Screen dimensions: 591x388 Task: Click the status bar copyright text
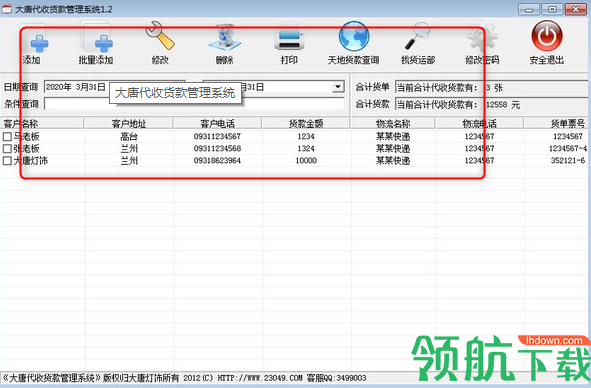pos(185,378)
